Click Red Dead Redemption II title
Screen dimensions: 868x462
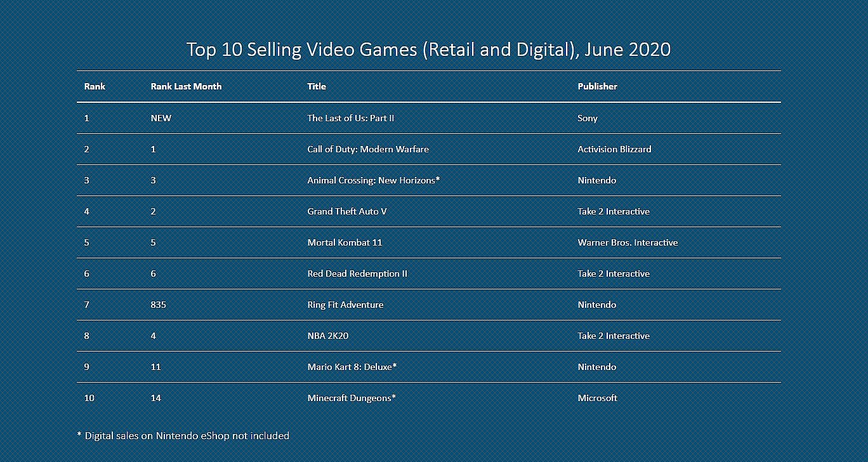(357, 274)
